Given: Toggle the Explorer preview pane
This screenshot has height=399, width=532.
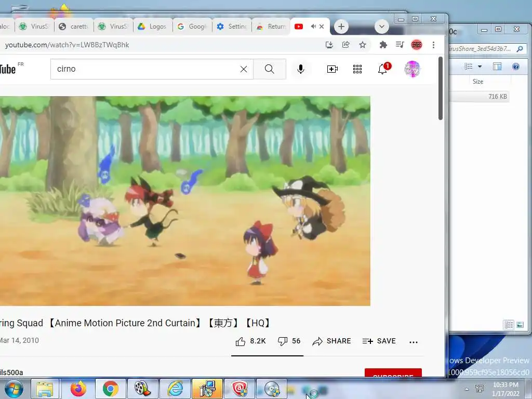Looking at the screenshot, I should coord(497,66).
